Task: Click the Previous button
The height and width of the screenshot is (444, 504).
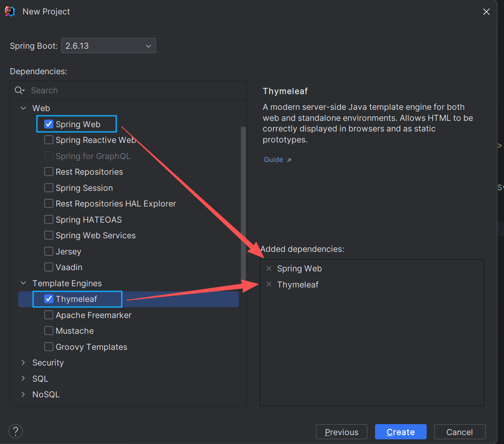Action: click(x=342, y=432)
